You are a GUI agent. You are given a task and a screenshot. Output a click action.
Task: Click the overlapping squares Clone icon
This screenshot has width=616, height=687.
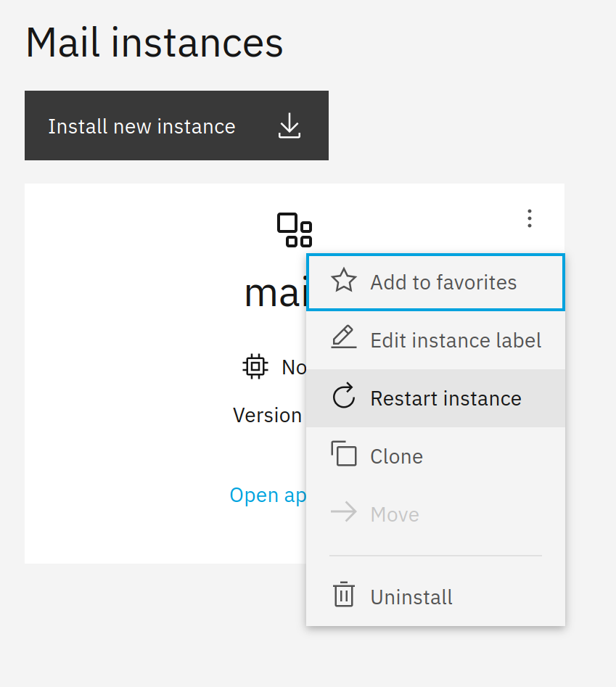coord(343,454)
